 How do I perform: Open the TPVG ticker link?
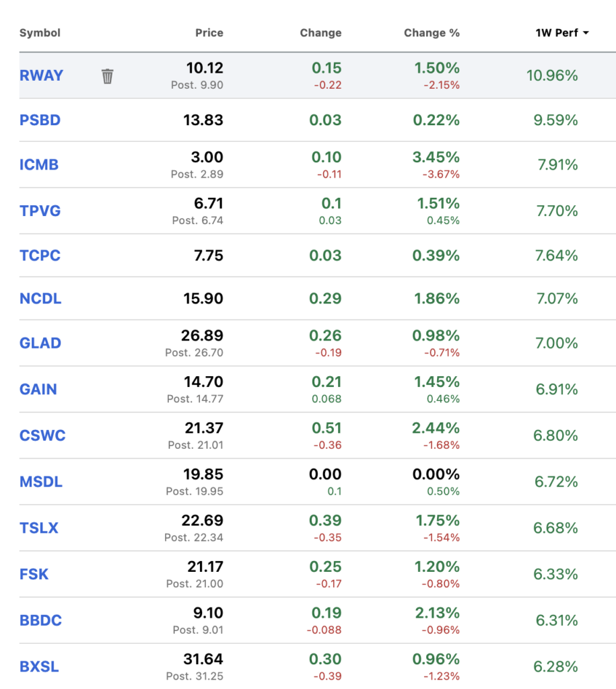pyautogui.click(x=40, y=211)
